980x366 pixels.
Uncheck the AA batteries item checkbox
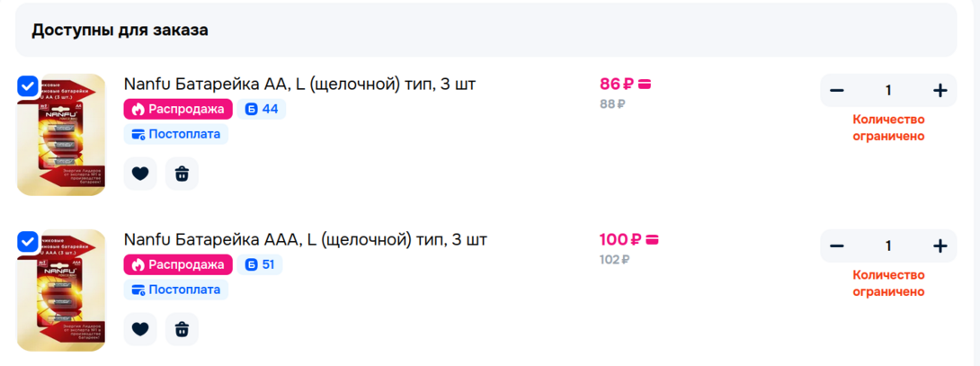coord(28,85)
